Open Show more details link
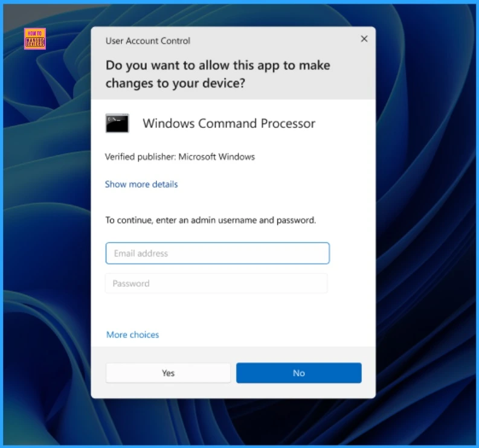Screen dimensions: 479x448 (141, 184)
